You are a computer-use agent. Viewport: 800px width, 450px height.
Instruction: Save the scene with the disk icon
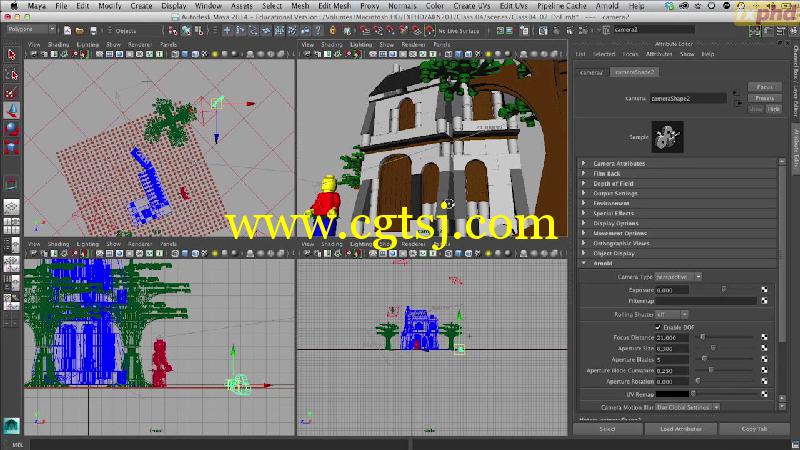tap(93, 31)
